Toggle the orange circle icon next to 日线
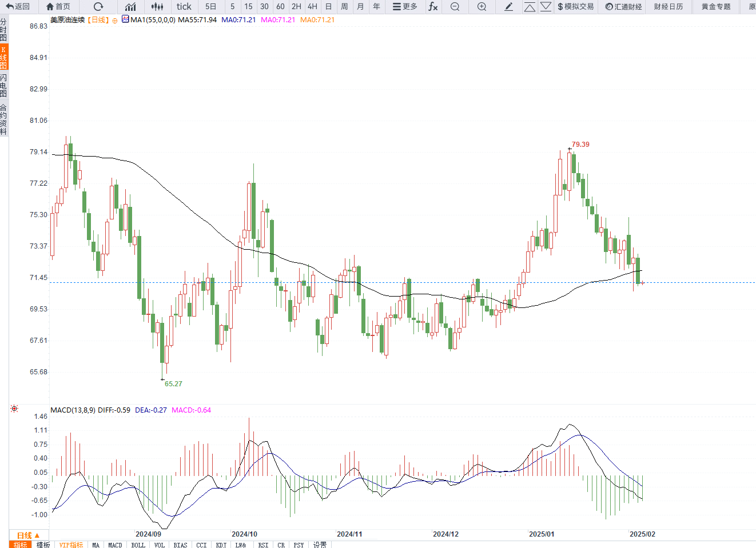This screenshot has height=548, width=756. point(115,21)
